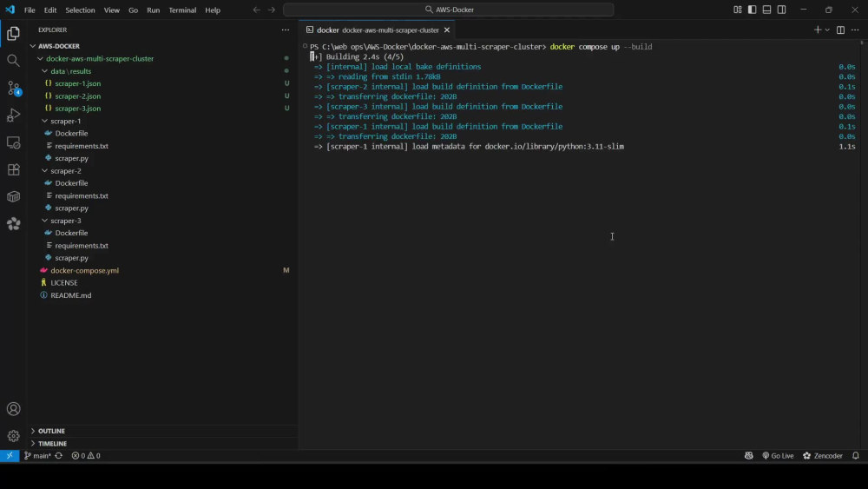Split the editor with split icon
868x489 pixels.
[x=840, y=30]
